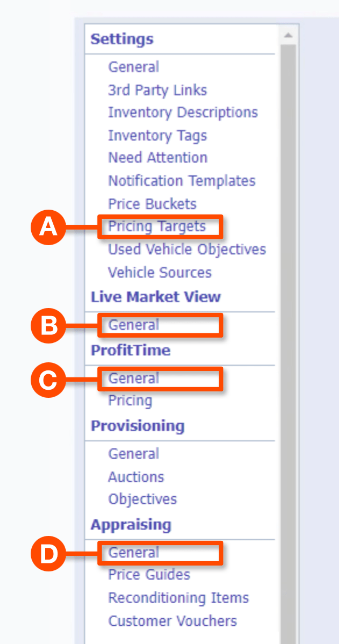Open General under ProfitTime
The width and height of the screenshot is (339, 644).
pyautogui.click(x=133, y=378)
